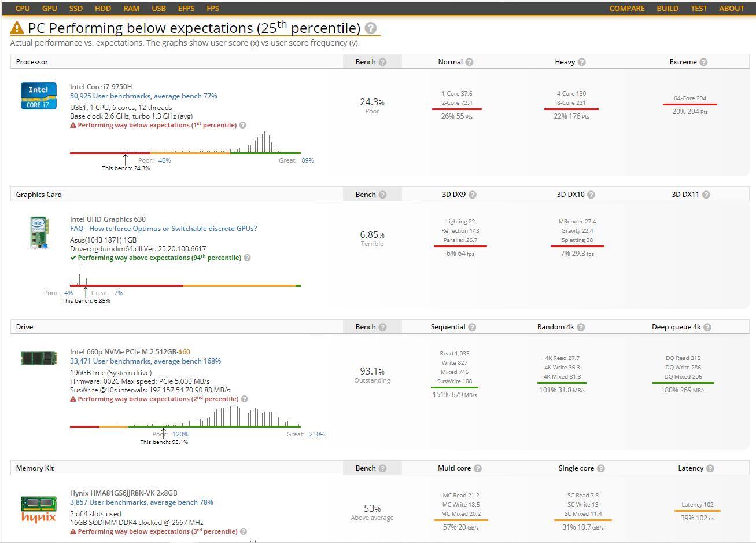The width and height of the screenshot is (756, 543).
Task: Click help icon next to Random 4k
Action: (x=581, y=327)
